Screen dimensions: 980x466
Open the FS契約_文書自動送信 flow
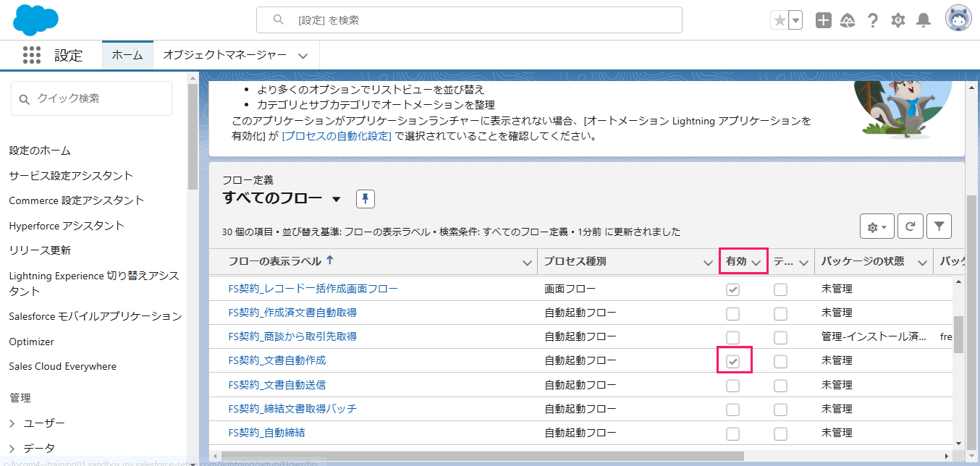[277, 384]
